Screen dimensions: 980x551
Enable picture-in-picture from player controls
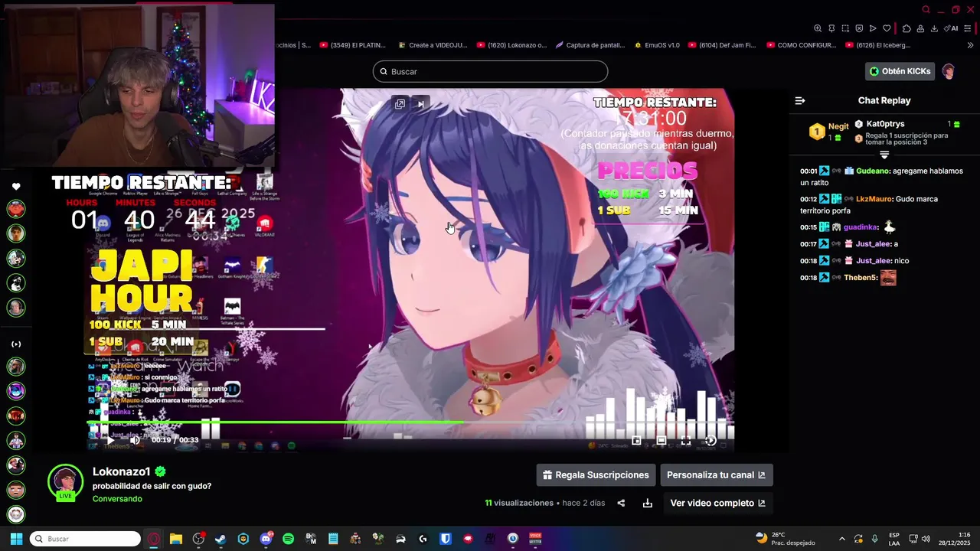pos(636,441)
